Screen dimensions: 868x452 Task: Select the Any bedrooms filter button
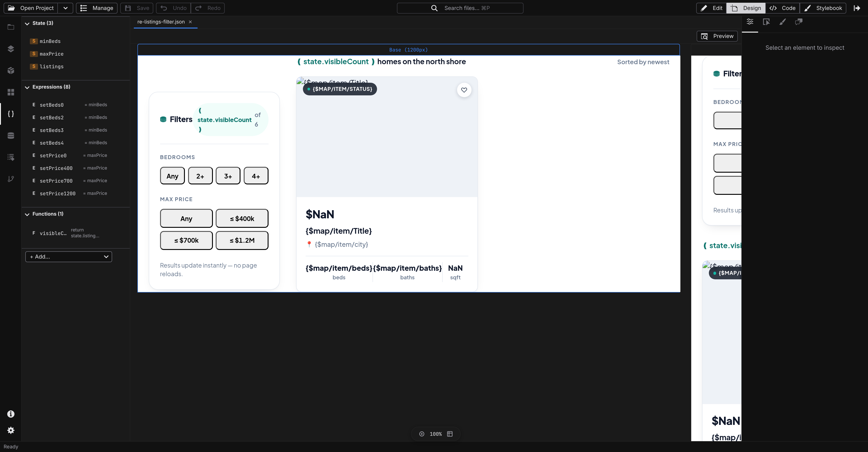pyautogui.click(x=172, y=176)
